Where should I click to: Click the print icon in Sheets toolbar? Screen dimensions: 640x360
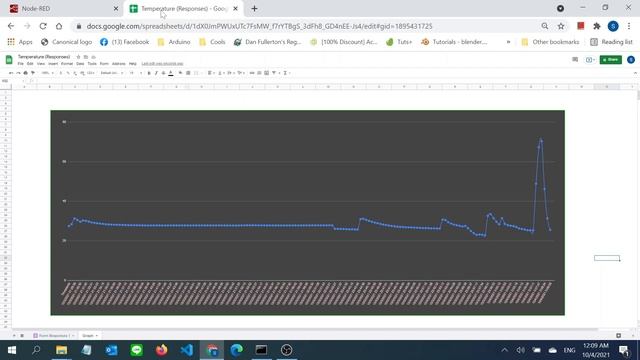point(25,73)
